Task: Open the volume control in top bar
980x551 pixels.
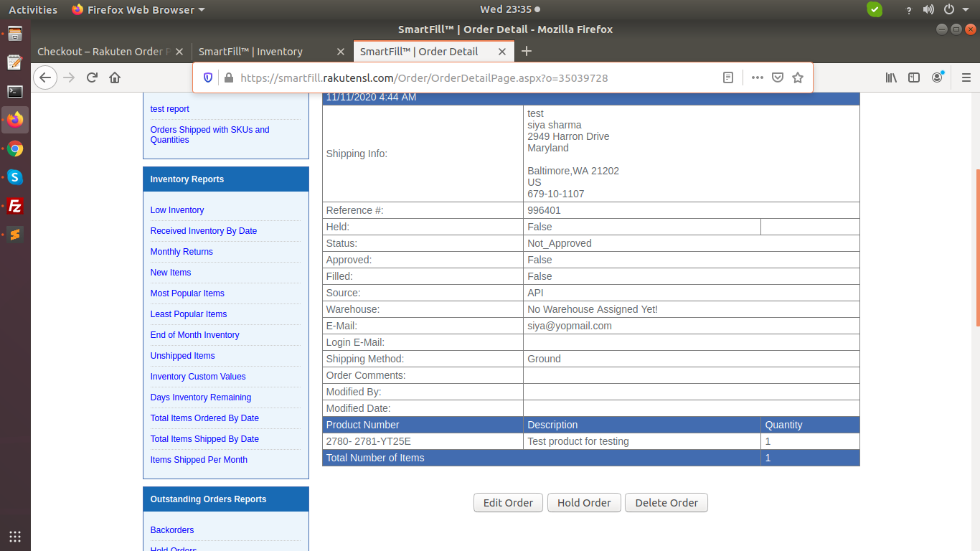Action: [928, 9]
